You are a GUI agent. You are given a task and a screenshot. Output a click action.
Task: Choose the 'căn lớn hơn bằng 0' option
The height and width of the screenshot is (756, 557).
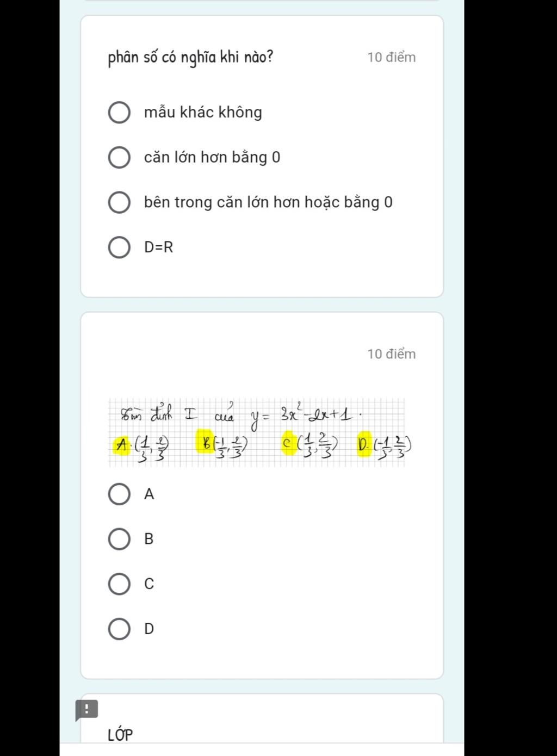[x=119, y=158]
